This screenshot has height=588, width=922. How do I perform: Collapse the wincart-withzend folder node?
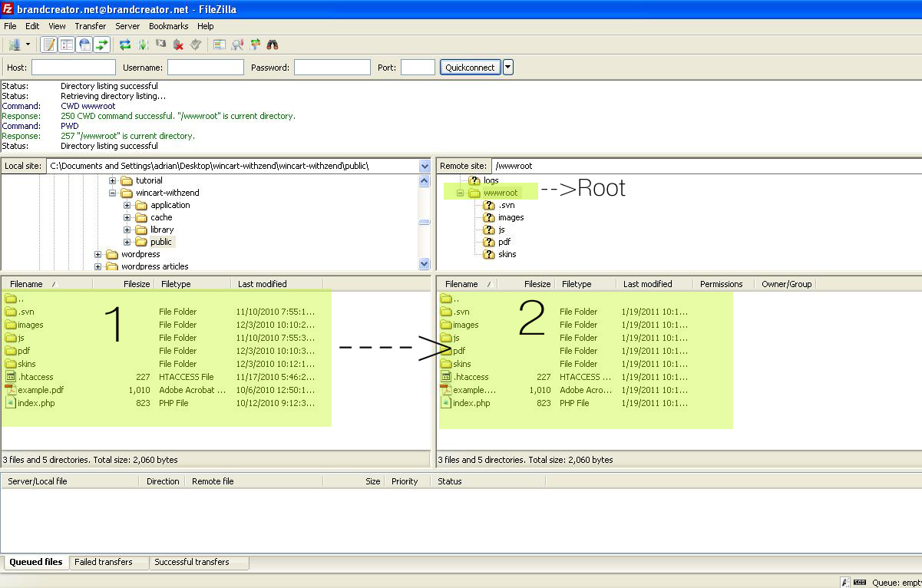pyautogui.click(x=112, y=193)
